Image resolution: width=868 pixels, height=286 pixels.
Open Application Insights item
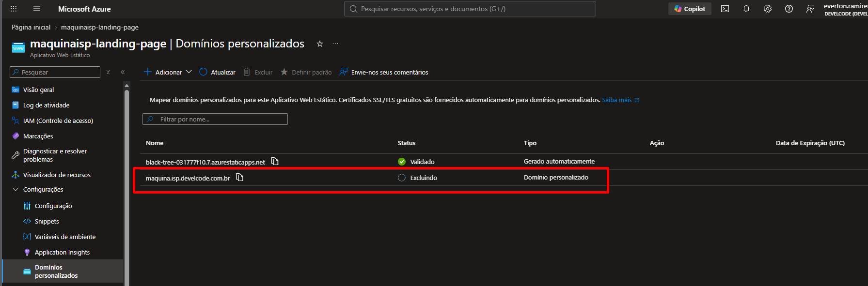point(63,252)
